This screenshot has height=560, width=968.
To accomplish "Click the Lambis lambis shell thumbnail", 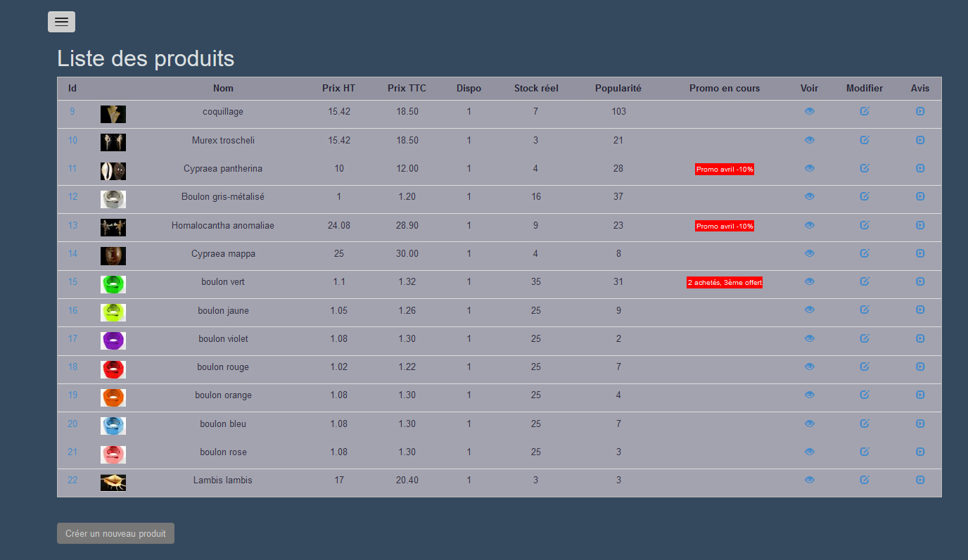I will point(113,483).
